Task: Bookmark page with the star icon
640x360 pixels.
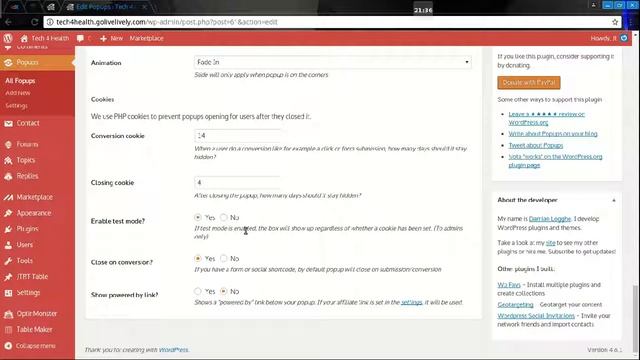Action: click(x=615, y=22)
